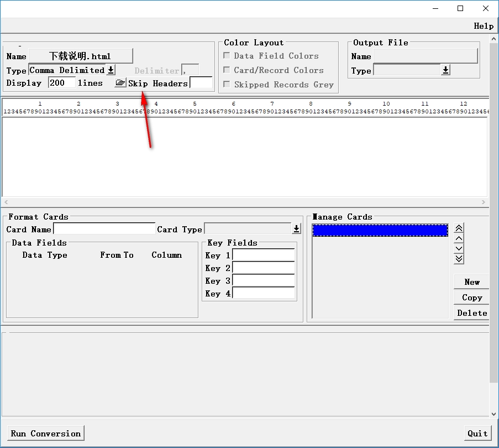499x448 pixels.
Task: Focus the Card Name input field
Action: pos(104,229)
